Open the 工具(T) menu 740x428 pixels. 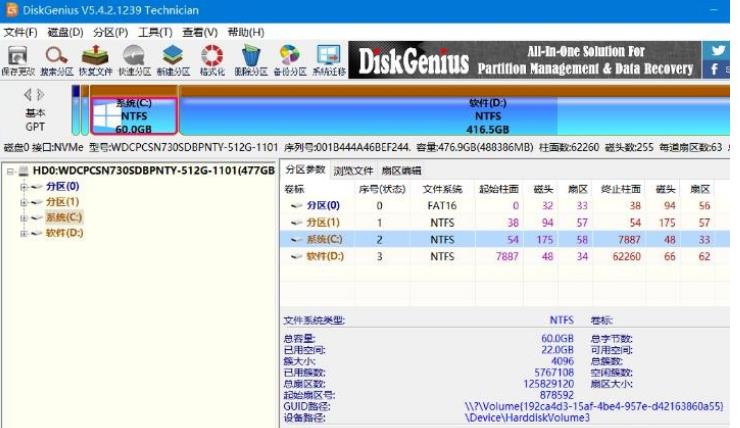point(155,32)
